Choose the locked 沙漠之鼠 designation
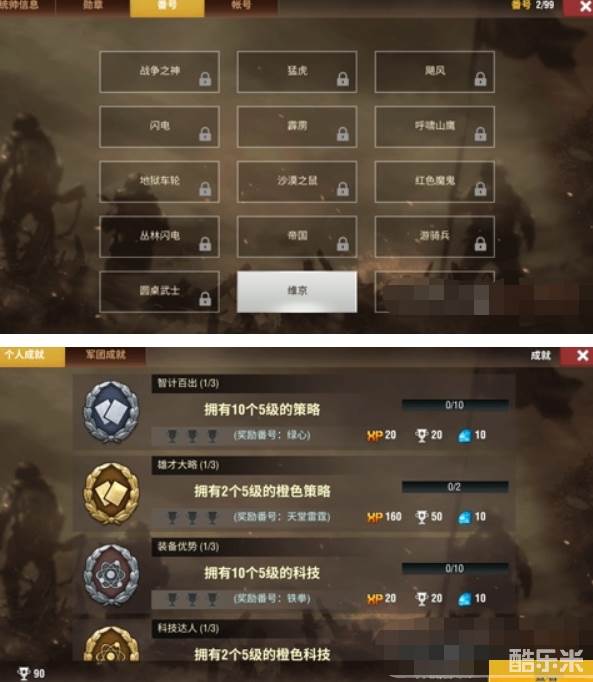593x682 pixels. point(297,181)
